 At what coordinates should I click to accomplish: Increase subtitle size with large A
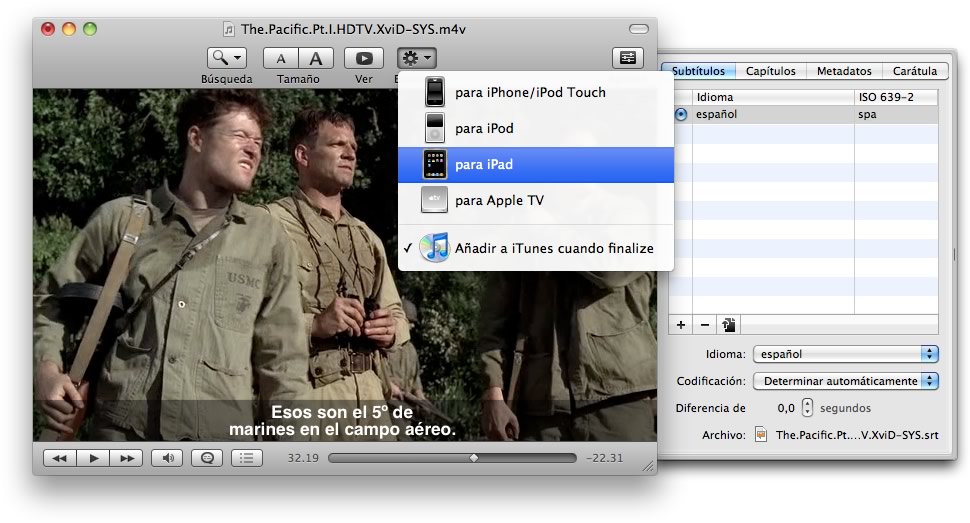click(x=316, y=58)
